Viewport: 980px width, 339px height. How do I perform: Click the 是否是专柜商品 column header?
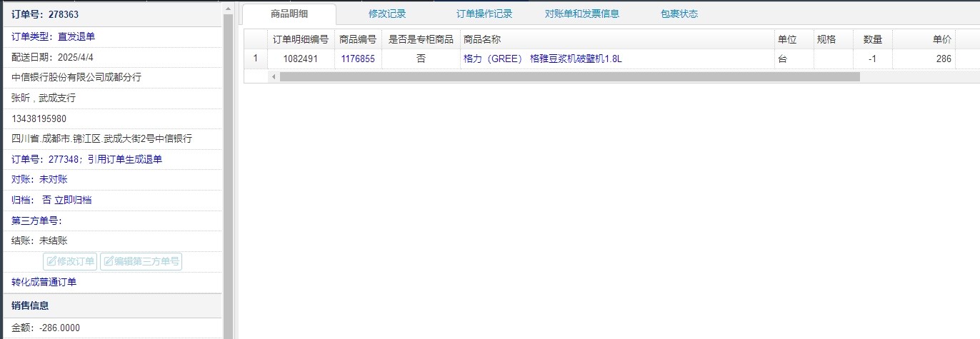tap(421, 39)
